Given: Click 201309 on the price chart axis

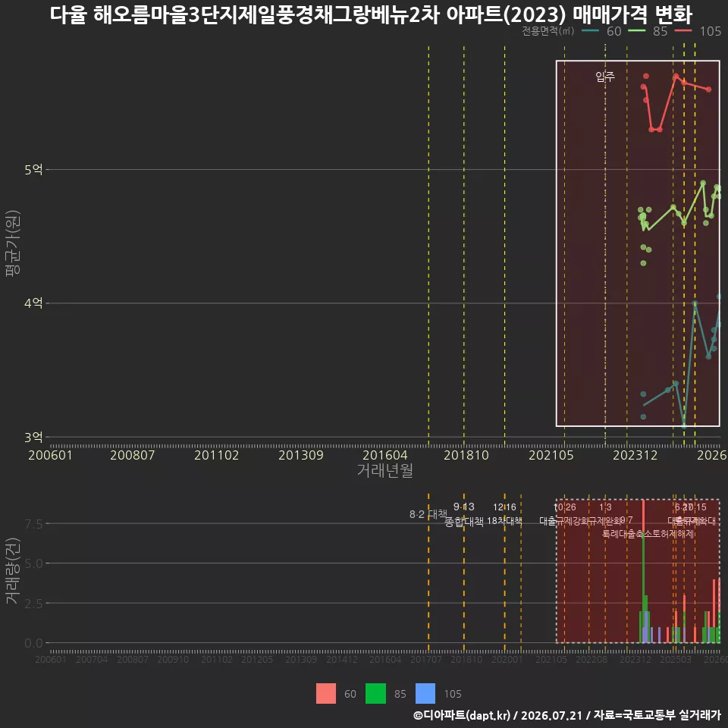Looking at the screenshot, I should coord(301,455).
